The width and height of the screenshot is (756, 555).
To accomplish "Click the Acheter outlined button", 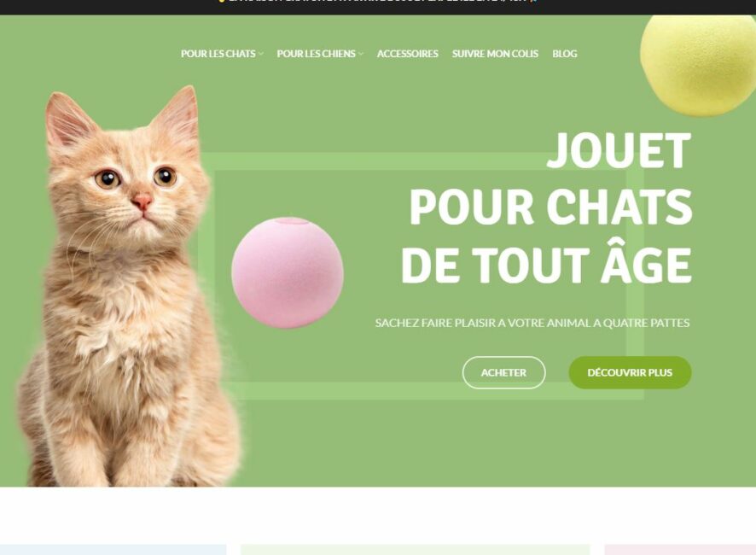I will click(503, 372).
